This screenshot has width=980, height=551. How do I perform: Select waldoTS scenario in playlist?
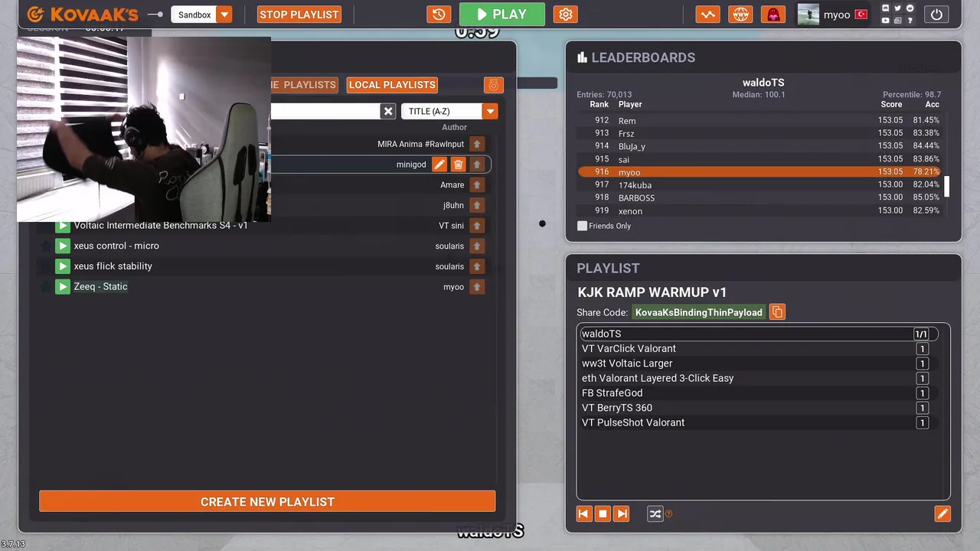click(758, 334)
